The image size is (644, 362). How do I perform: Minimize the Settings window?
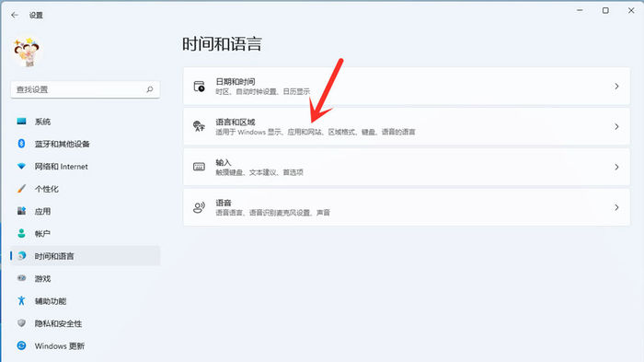pyautogui.click(x=580, y=10)
